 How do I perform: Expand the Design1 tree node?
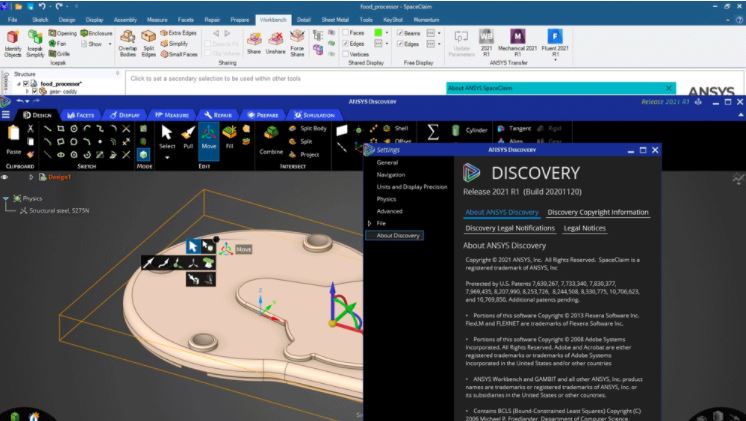31,177
